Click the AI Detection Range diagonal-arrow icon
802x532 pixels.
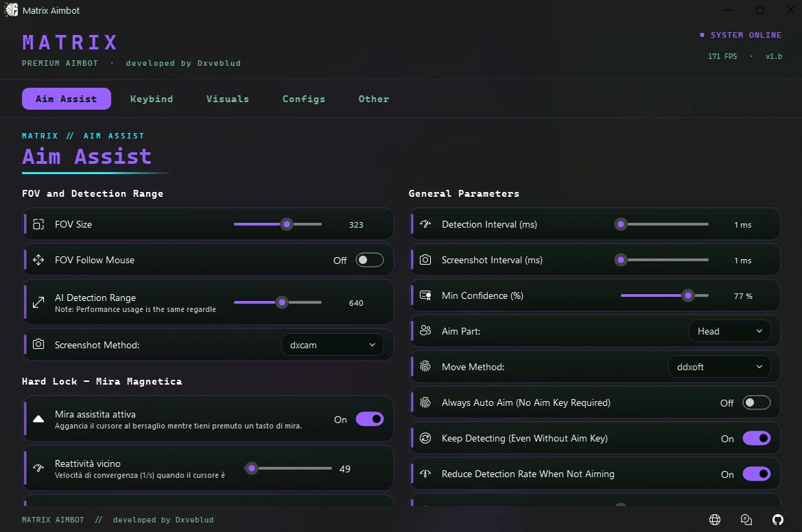click(38, 302)
